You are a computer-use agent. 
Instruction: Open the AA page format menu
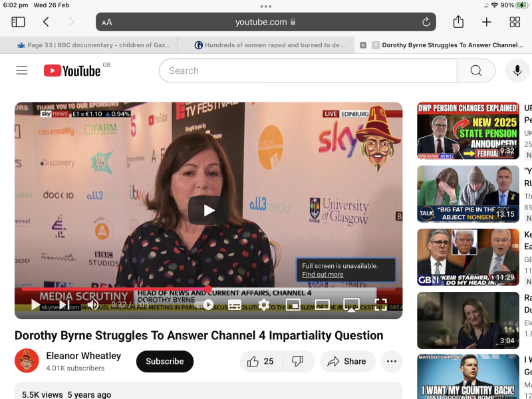(107, 22)
